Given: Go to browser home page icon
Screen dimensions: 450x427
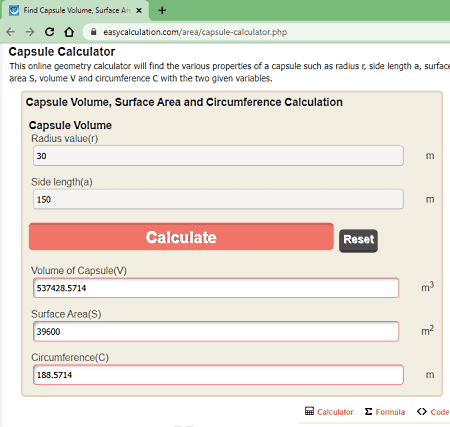Looking at the screenshot, I should pyautogui.click(x=69, y=32).
